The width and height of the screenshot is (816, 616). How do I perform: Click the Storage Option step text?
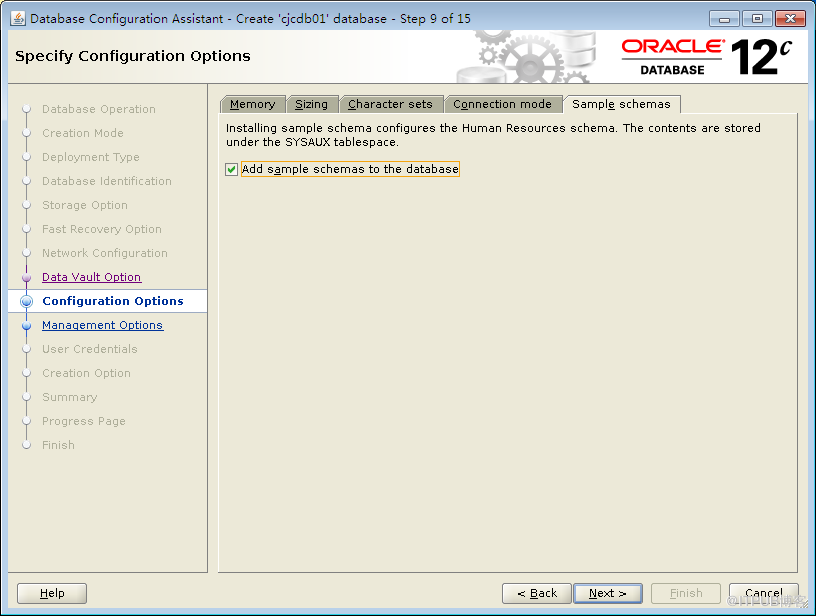click(x=85, y=205)
